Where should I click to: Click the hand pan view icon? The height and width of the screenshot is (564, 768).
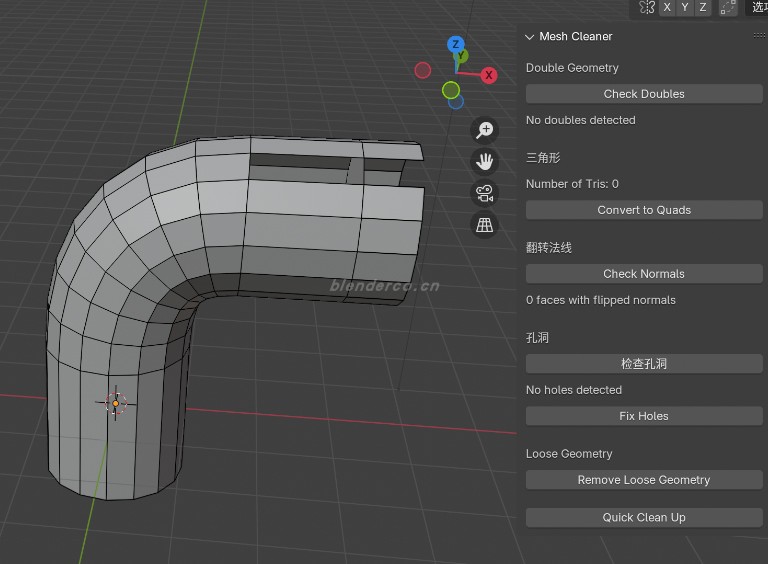484,162
